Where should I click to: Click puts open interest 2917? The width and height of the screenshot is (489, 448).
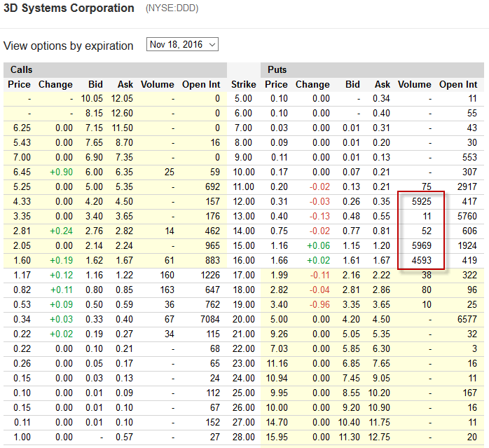467,187
